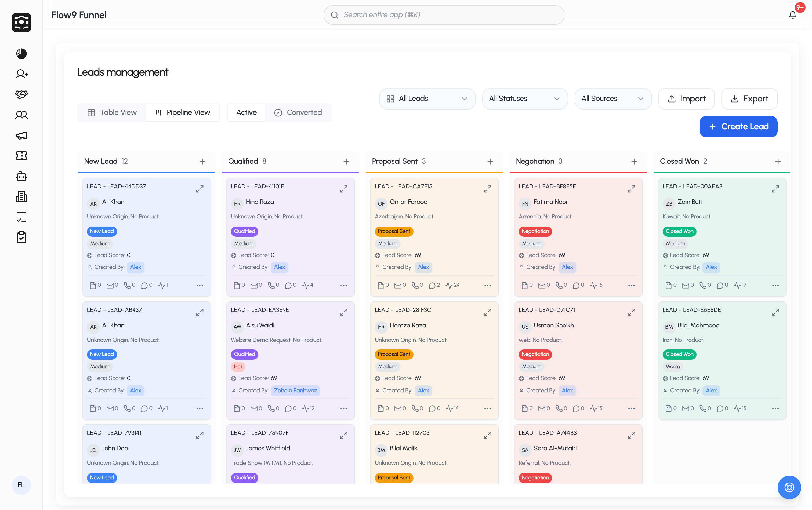The width and height of the screenshot is (812, 510).
Task: Click phone call count on Usman Sheikh card
Action: (561, 408)
